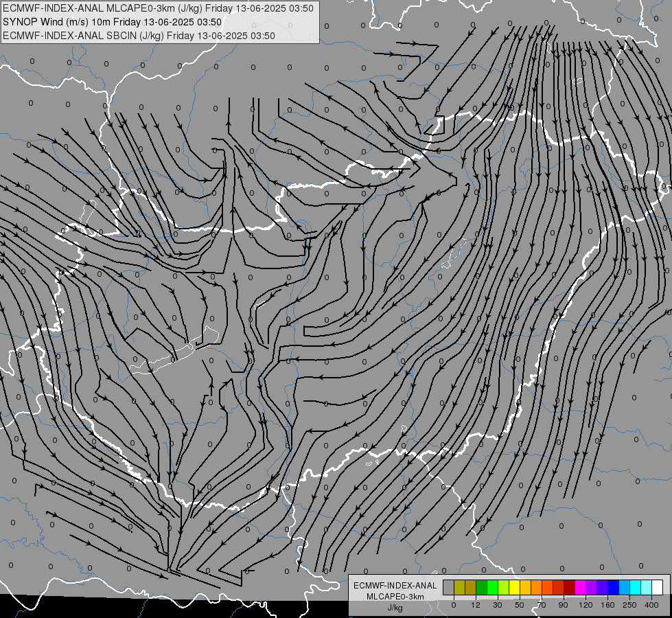
Task: Choose the pure blue legend swatch
Action: (x=614, y=587)
